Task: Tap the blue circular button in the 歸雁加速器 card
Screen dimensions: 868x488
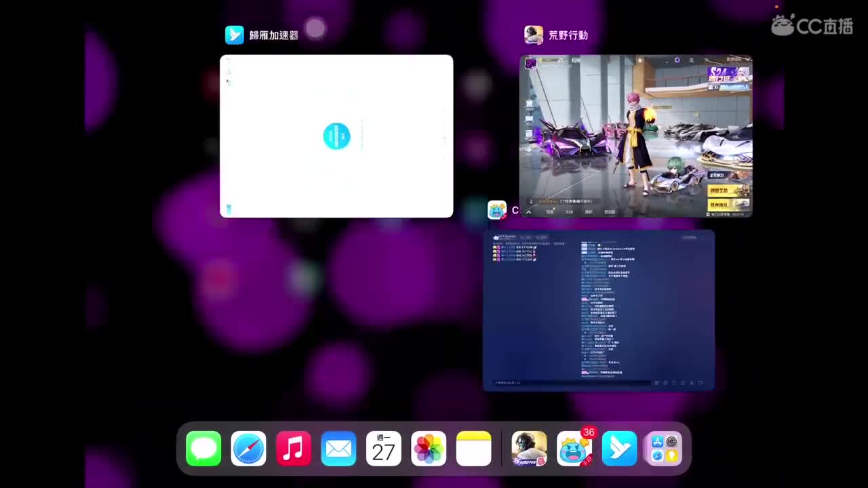Action: (x=336, y=136)
